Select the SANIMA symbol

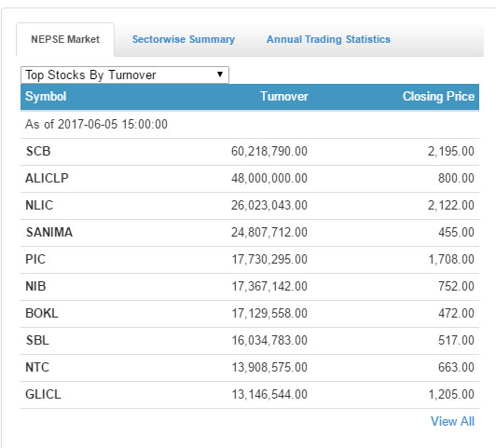(49, 232)
